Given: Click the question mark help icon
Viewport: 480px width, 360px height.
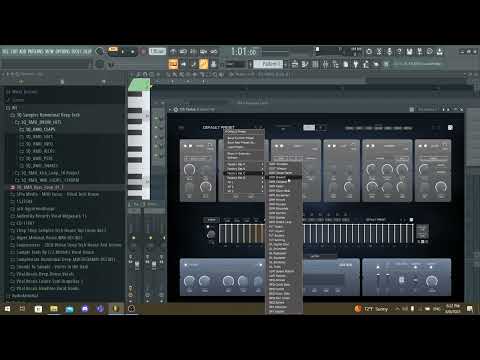Looking at the screenshot, I should point(399,52).
